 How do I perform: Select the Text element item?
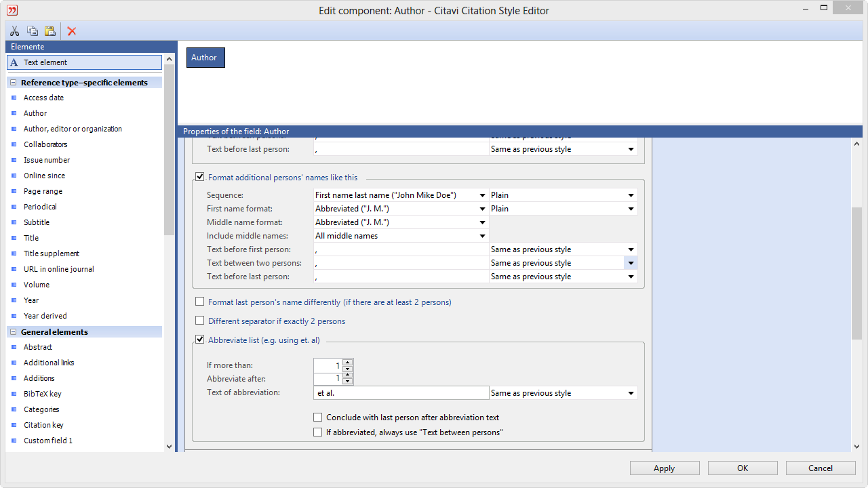click(x=85, y=62)
